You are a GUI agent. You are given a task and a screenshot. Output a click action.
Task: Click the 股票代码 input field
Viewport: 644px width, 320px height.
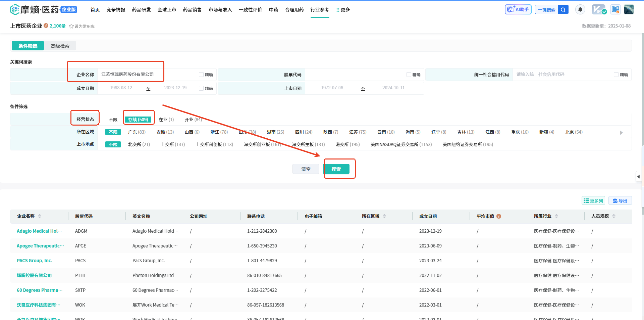tap(355, 75)
